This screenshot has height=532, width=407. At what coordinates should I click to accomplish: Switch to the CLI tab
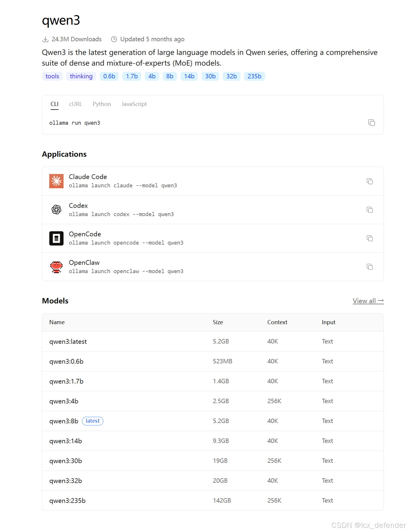tap(54, 104)
